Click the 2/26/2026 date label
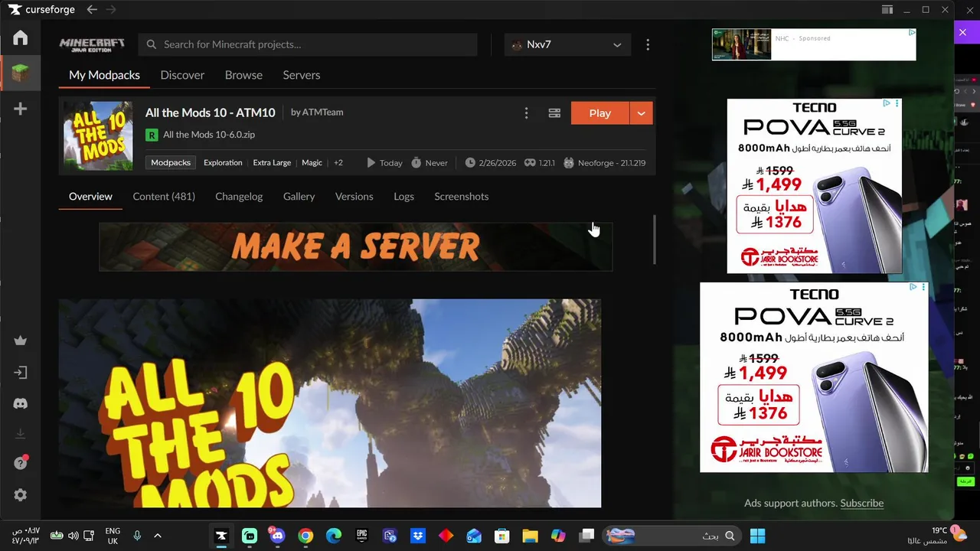The image size is (980, 551). pos(498,163)
